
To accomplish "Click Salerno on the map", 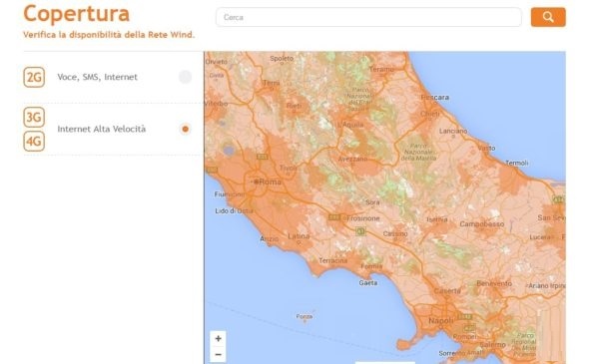I will tap(493, 344).
